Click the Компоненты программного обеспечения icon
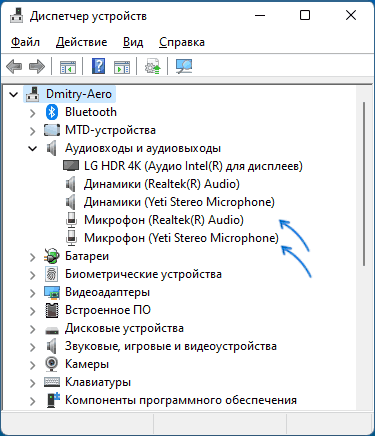375x436 pixels. [53, 400]
